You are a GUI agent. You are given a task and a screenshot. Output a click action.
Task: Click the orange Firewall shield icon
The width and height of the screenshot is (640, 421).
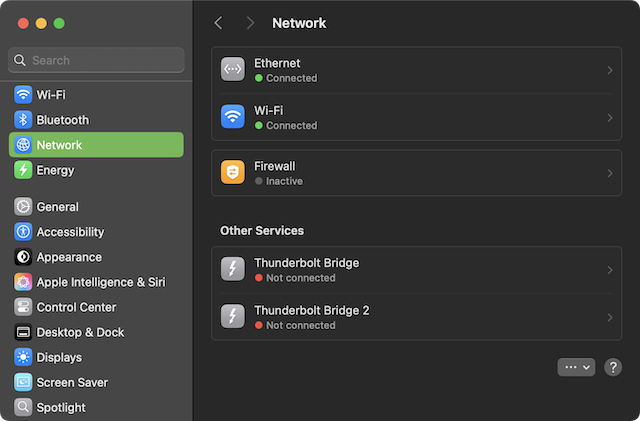[233, 173]
